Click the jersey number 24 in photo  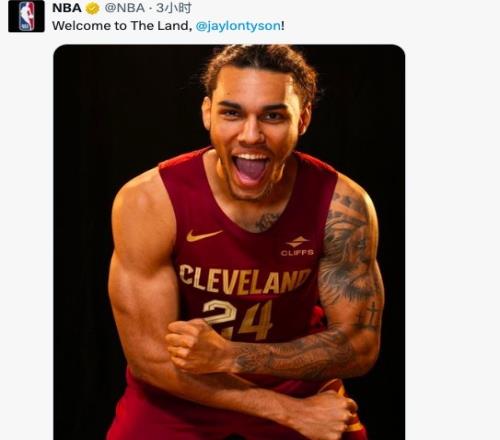pyautogui.click(x=239, y=318)
